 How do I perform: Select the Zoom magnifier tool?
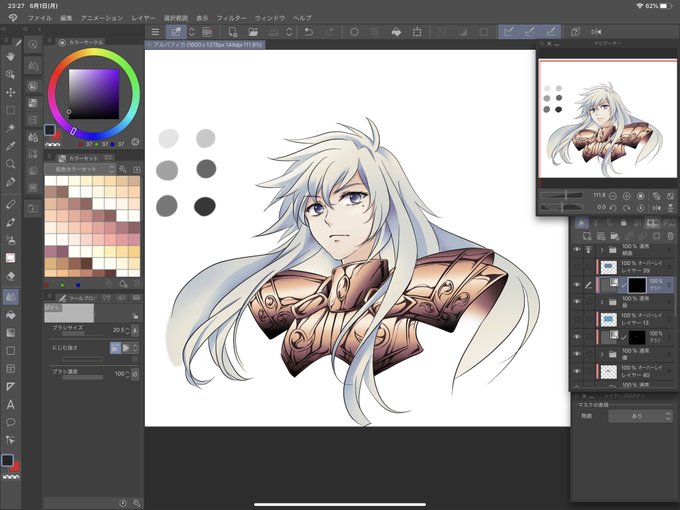[10, 164]
